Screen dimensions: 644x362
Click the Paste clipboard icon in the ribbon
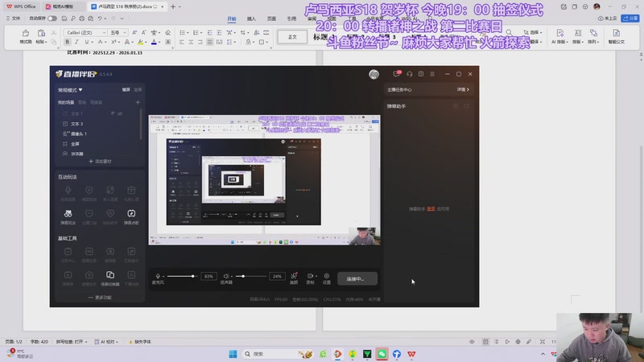point(41,33)
